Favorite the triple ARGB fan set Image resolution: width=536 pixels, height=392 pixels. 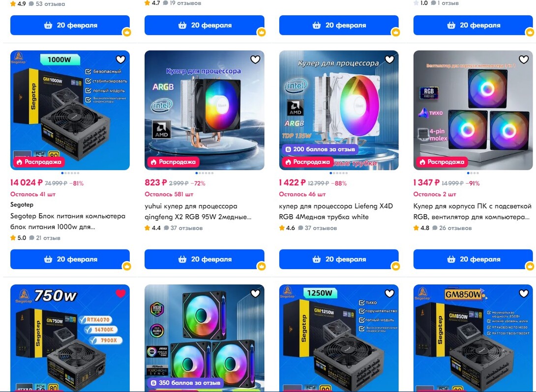pos(255,293)
